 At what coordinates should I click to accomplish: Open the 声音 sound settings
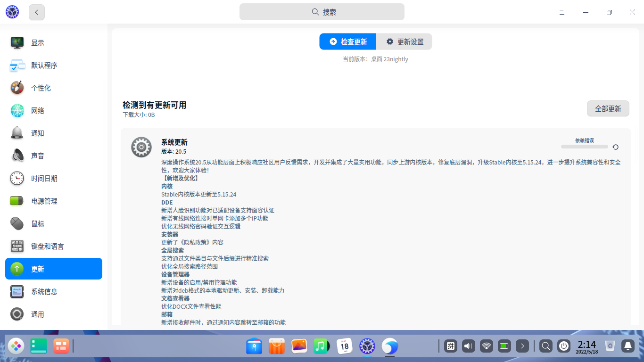tap(54, 156)
